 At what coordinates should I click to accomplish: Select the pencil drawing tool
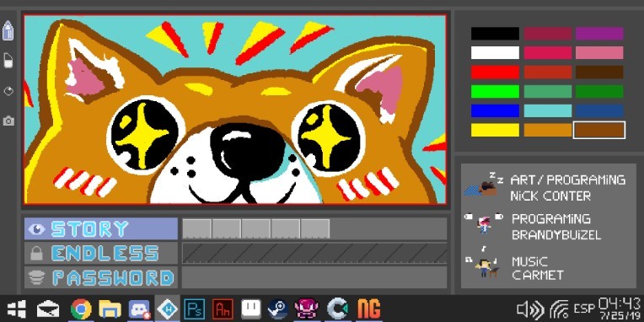[8, 31]
